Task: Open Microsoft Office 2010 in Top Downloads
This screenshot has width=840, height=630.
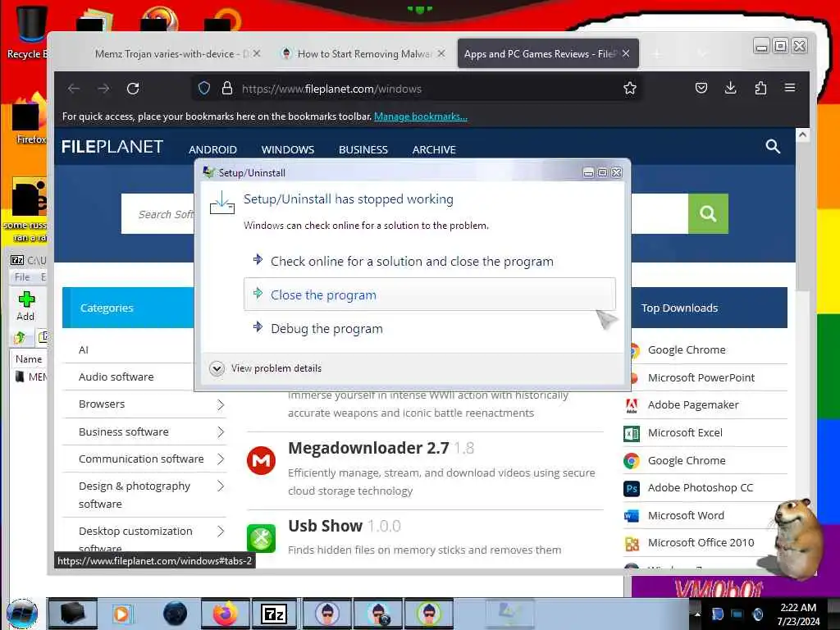Action: coord(701,543)
